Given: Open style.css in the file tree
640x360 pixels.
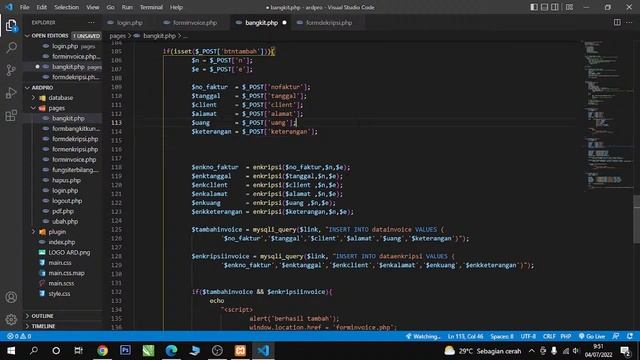Looking at the screenshot, I should 59,294.
